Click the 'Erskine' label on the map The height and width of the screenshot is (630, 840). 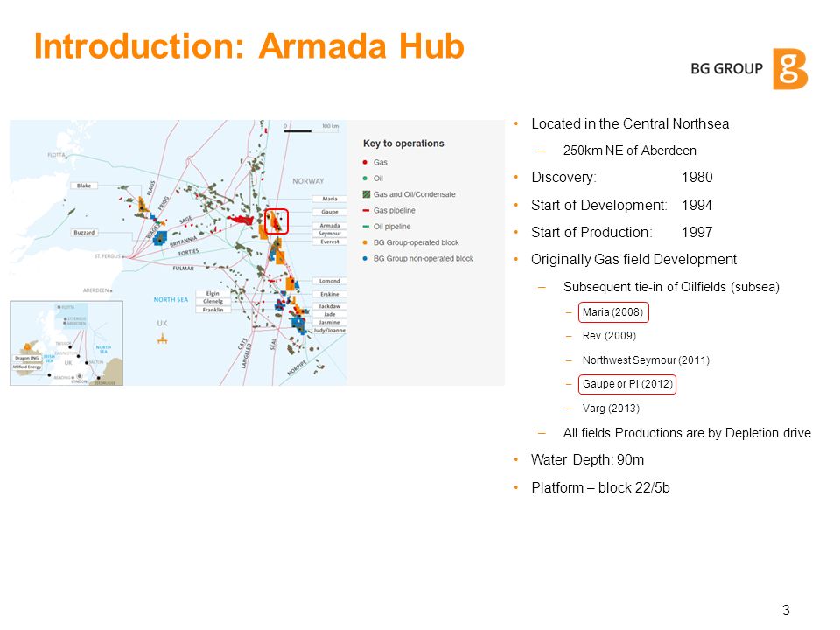330,294
